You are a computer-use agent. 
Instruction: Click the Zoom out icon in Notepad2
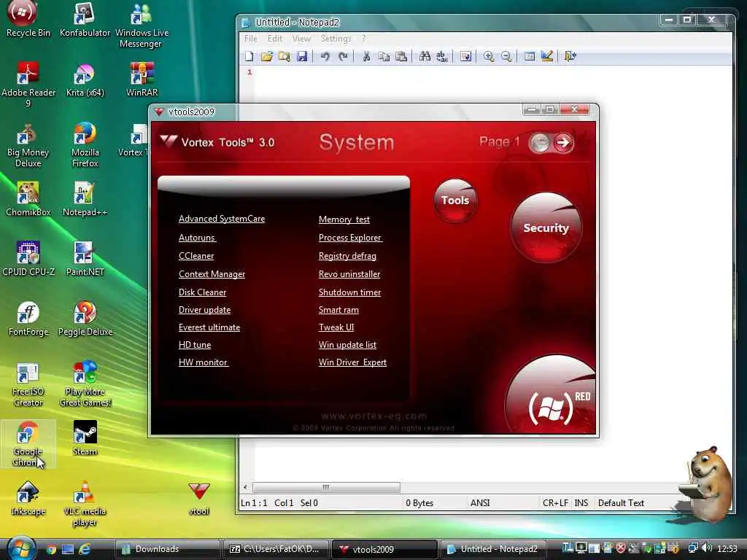tap(506, 56)
